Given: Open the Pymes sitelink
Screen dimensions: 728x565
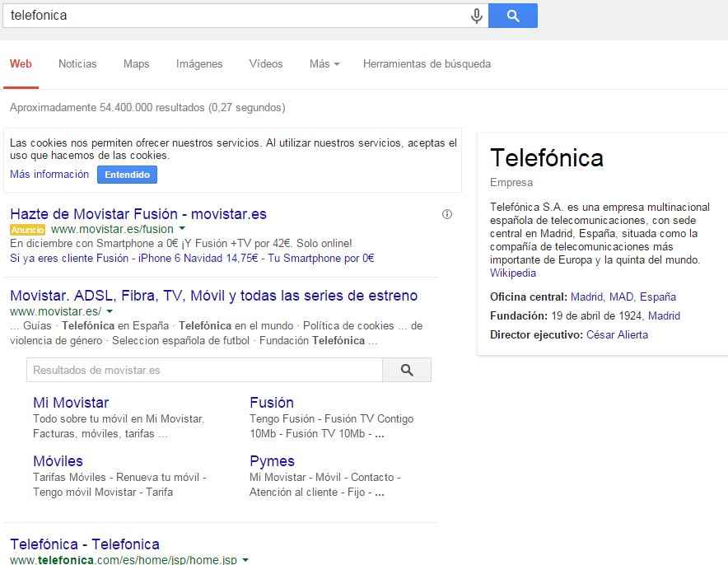Looking at the screenshot, I should pyautogui.click(x=272, y=461).
